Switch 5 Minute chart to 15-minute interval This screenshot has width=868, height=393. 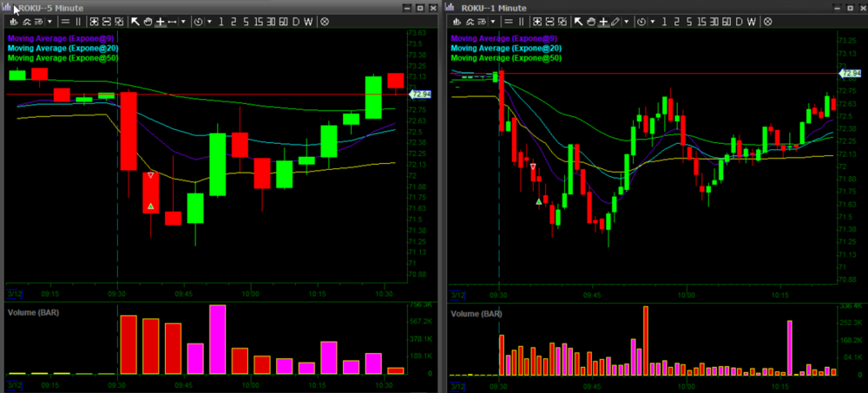point(258,21)
